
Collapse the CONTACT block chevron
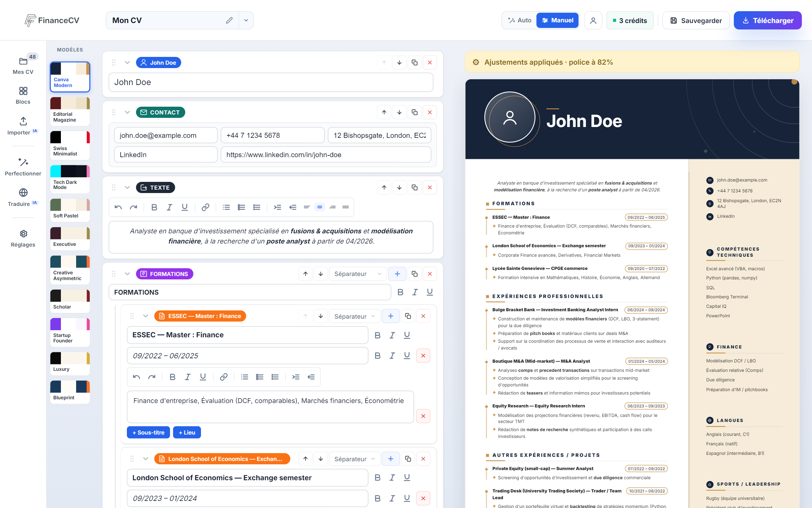tap(127, 112)
